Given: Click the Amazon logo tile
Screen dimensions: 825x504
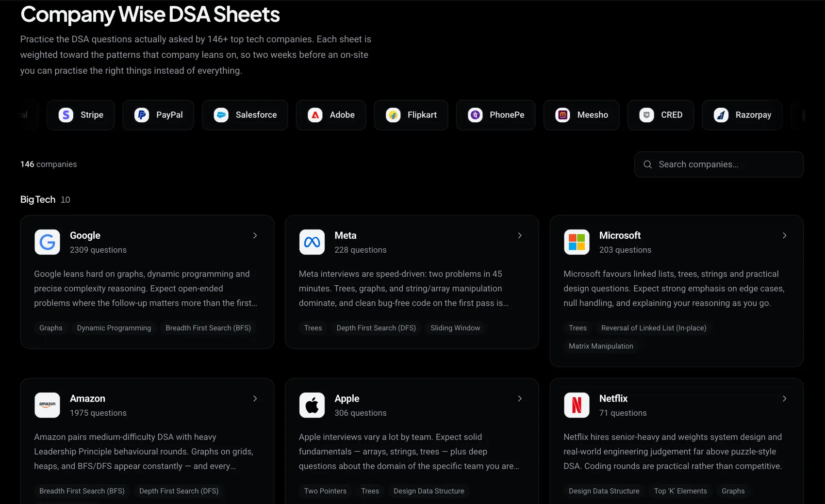Looking at the screenshot, I should click(x=47, y=405).
